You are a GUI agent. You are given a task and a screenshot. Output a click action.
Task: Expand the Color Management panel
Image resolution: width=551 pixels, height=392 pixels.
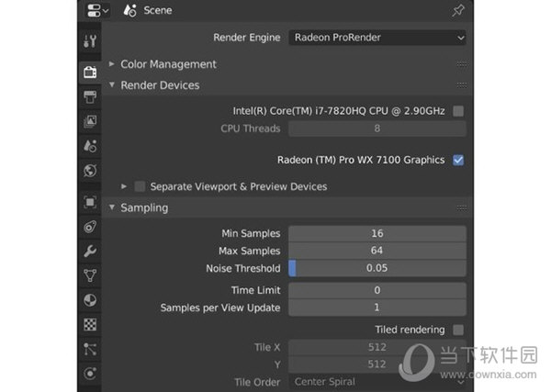tap(112, 64)
